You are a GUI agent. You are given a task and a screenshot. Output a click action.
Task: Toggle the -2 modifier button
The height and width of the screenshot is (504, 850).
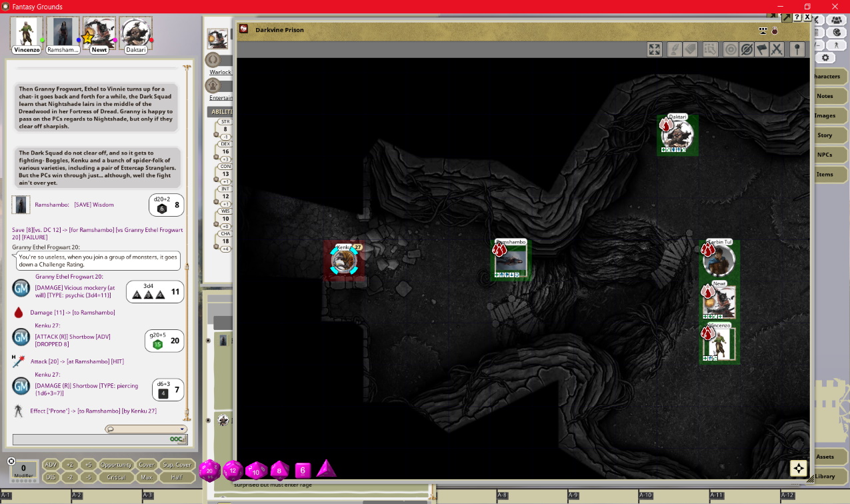tap(69, 477)
